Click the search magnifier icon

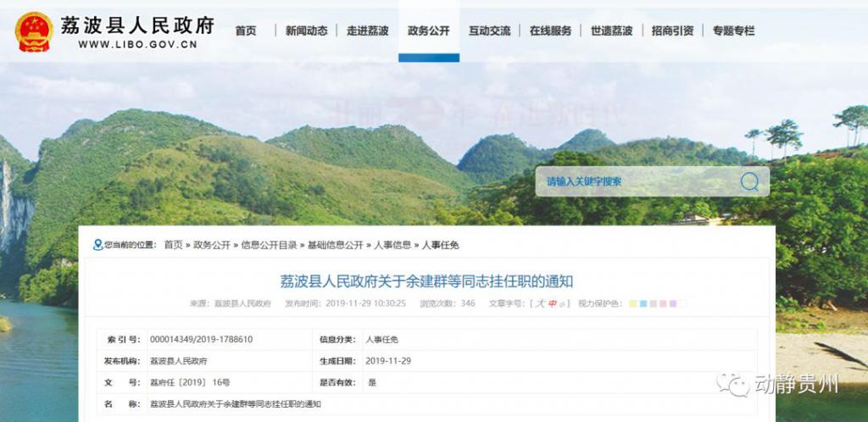pos(749,180)
